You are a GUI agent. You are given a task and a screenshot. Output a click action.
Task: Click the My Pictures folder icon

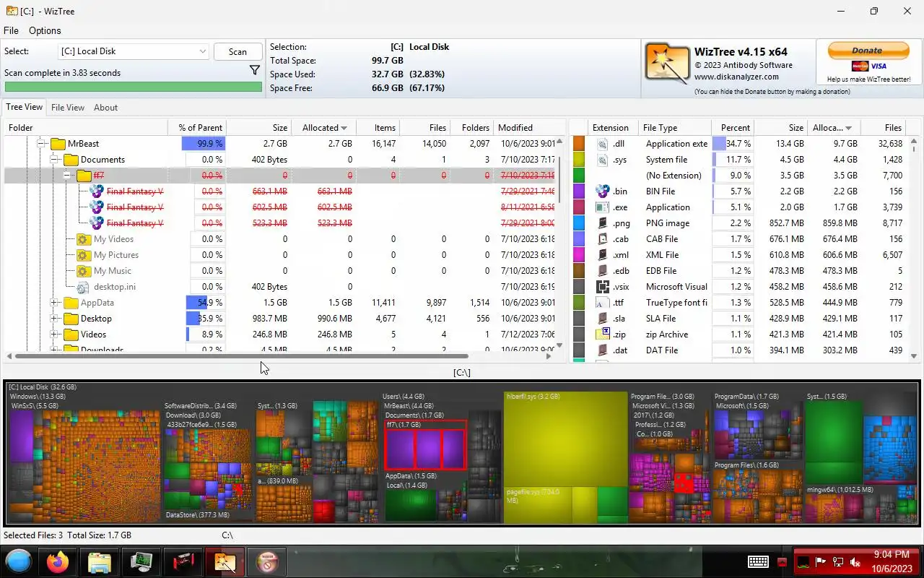[x=83, y=255]
